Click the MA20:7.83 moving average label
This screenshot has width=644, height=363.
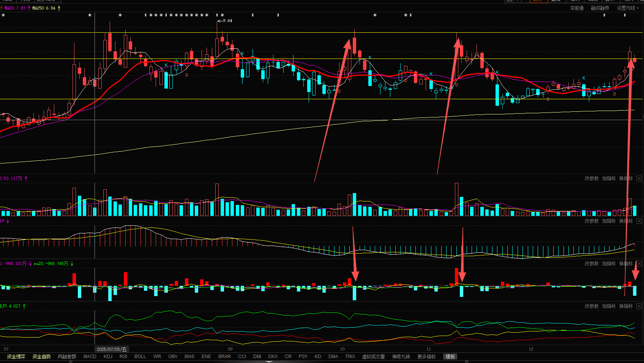coord(15,8)
